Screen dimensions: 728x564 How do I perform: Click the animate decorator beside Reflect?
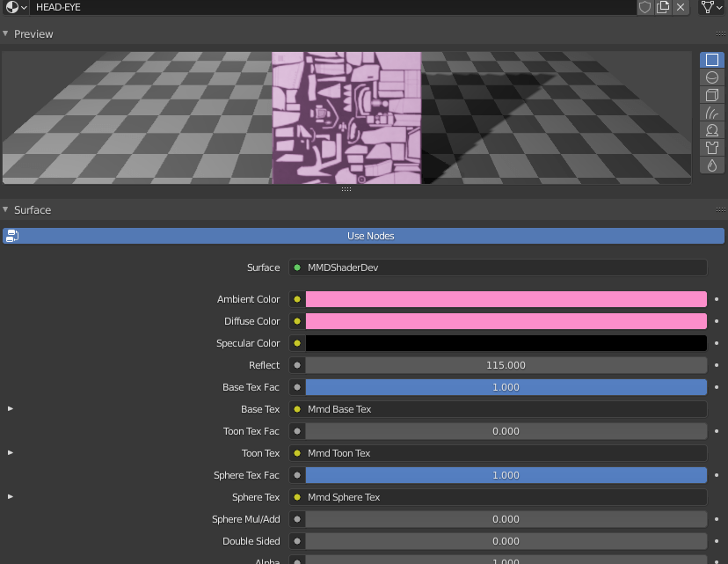[x=718, y=365]
